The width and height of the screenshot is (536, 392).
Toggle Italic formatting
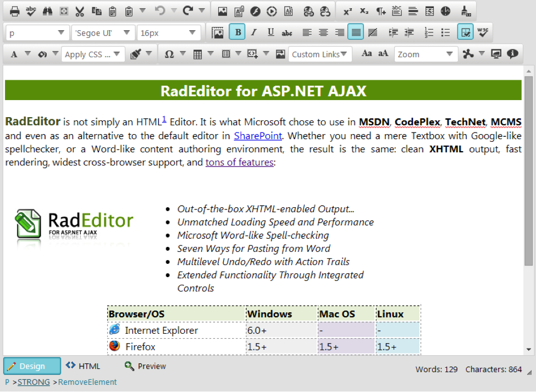[x=253, y=32]
